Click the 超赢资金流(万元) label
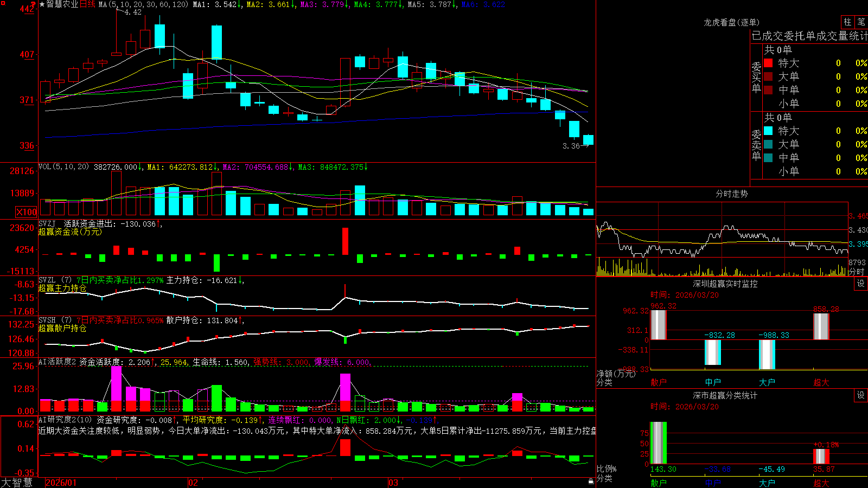This screenshot has width=868, height=488. tap(70, 232)
